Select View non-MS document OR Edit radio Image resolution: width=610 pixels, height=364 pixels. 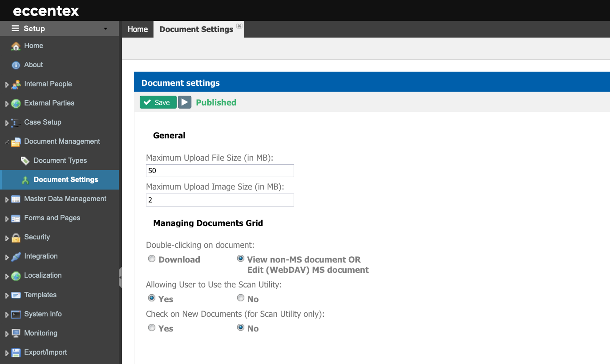pos(241,259)
